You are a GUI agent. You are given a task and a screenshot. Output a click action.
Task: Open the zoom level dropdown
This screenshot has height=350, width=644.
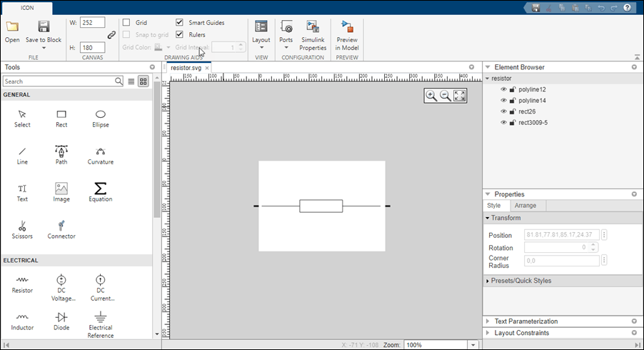coord(473,345)
